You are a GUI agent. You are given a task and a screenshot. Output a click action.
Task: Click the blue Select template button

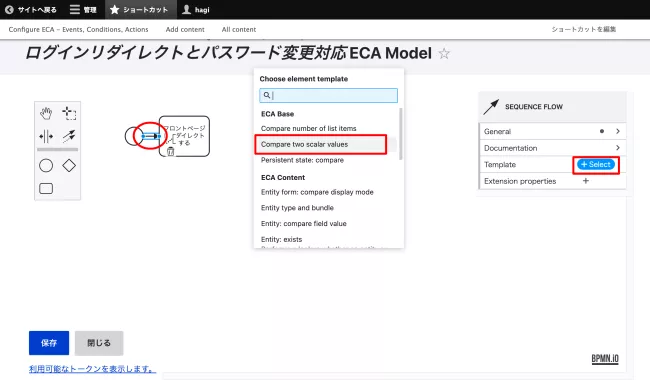(596, 165)
